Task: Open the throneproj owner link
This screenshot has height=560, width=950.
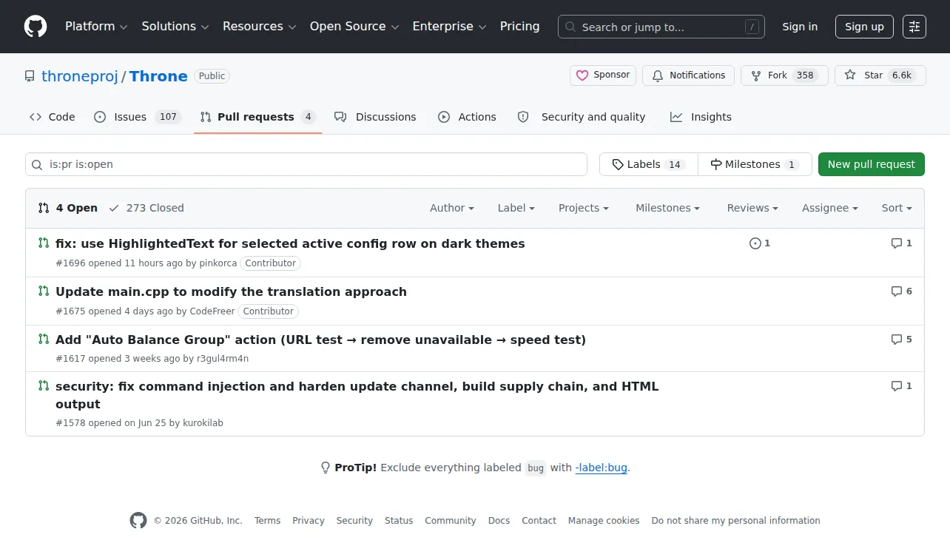Action: point(80,76)
